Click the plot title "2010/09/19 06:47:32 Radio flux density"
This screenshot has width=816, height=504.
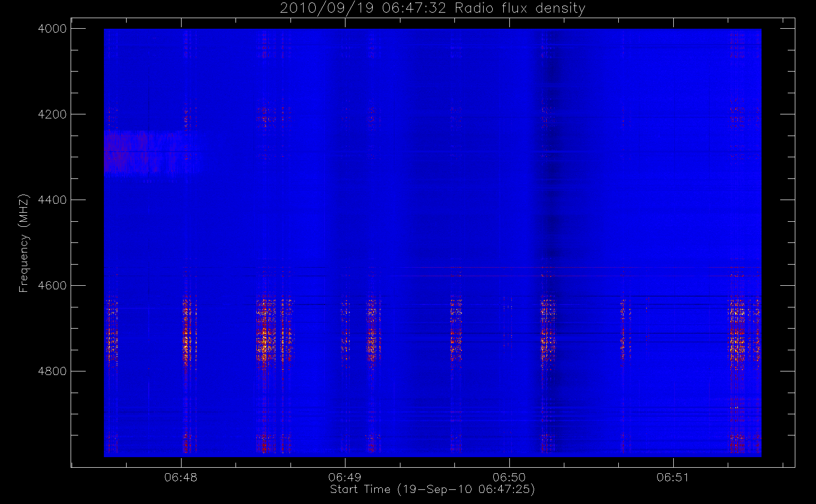[x=432, y=9]
